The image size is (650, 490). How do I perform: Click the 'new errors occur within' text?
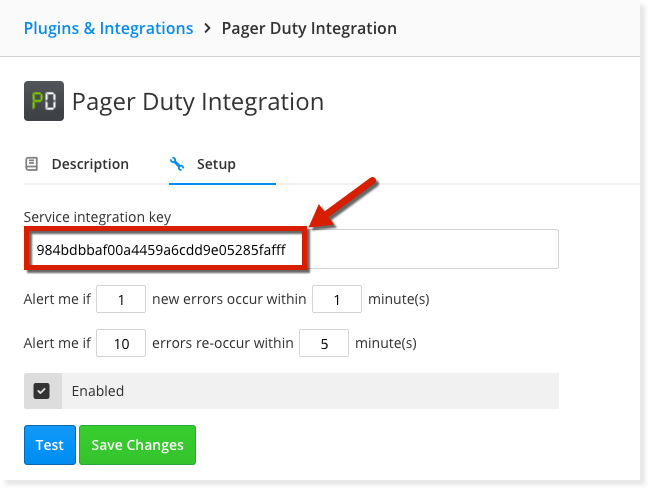tap(229, 299)
